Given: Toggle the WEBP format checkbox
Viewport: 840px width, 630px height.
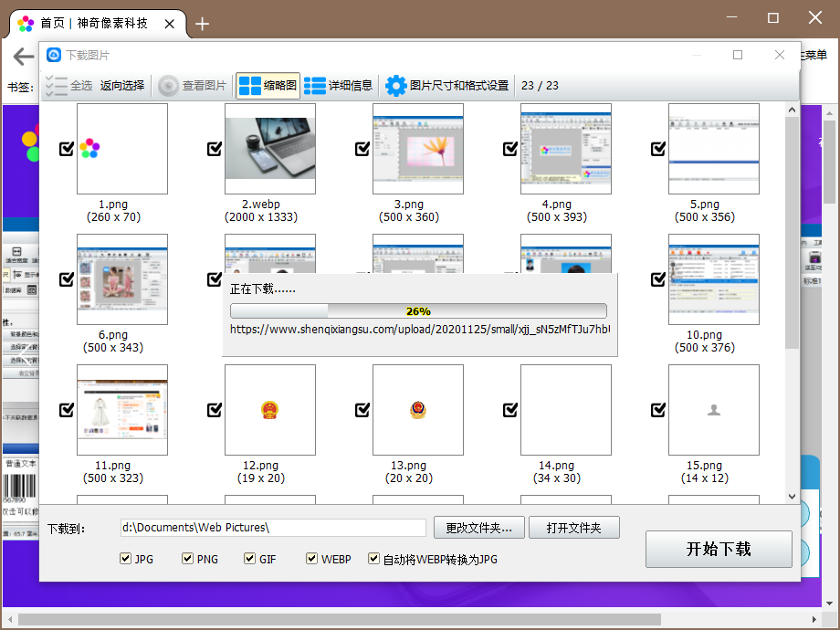Looking at the screenshot, I should [312, 559].
